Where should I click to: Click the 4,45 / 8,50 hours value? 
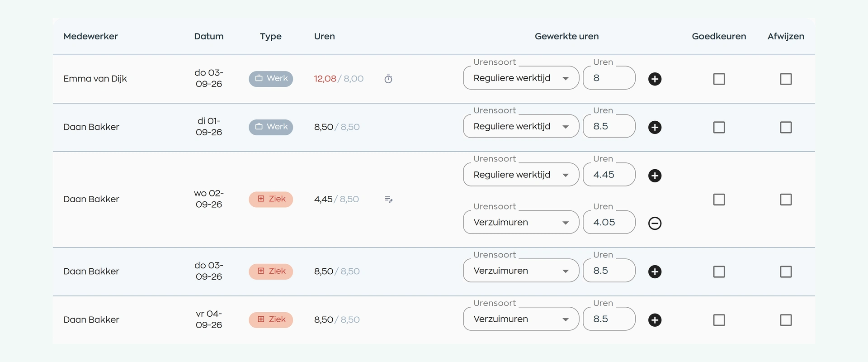tap(336, 199)
